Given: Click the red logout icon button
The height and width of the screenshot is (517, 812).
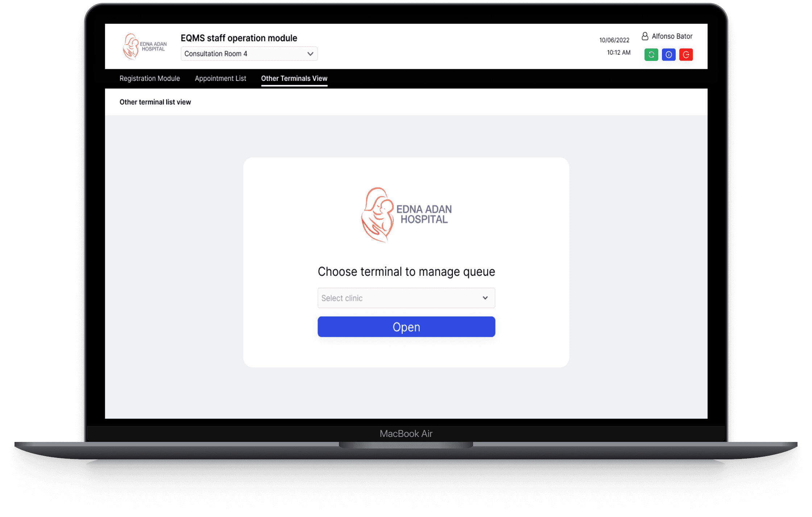Looking at the screenshot, I should point(686,55).
